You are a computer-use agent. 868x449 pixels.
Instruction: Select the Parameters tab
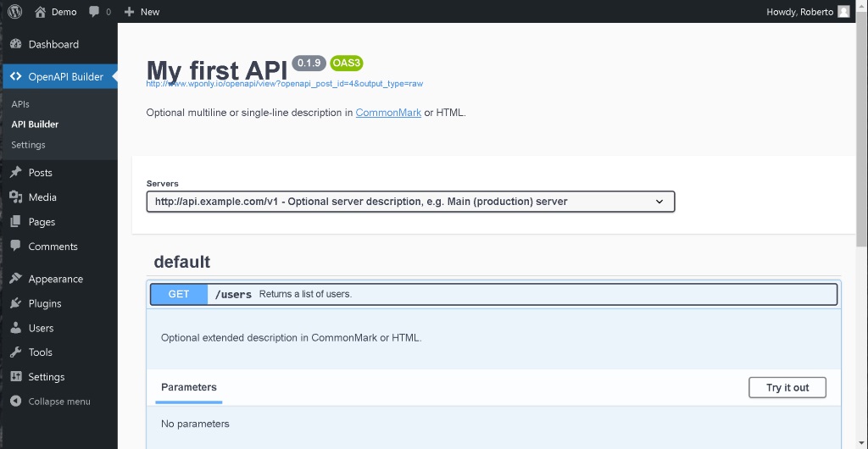(x=189, y=387)
